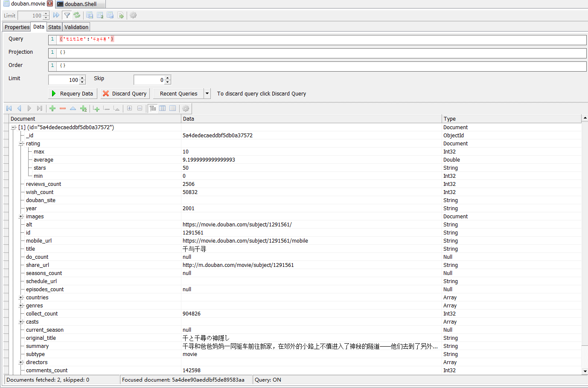Image resolution: width=588 pixels, height=388 pixels.
Task: Expand all fields with the plus-box icon
Action: tap(129, 108)
